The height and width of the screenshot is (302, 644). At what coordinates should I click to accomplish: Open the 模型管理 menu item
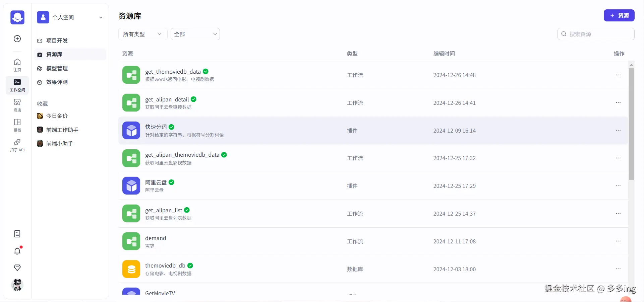click(57, 68)
